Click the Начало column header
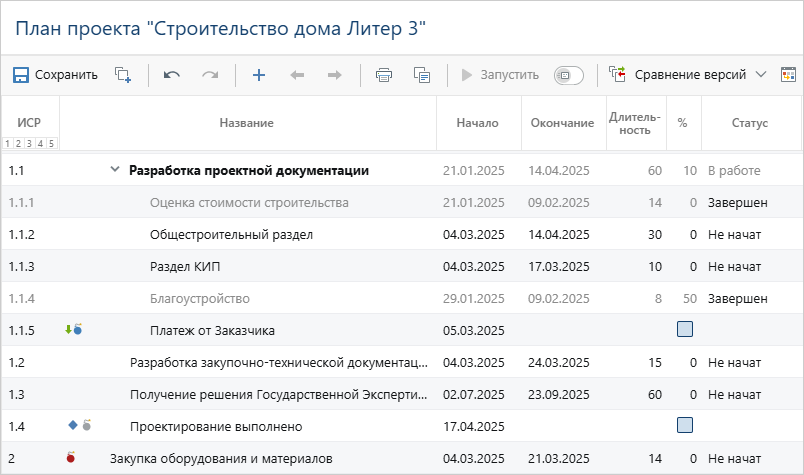This screenshot has height=475, width=804. (x=477, y=123)
